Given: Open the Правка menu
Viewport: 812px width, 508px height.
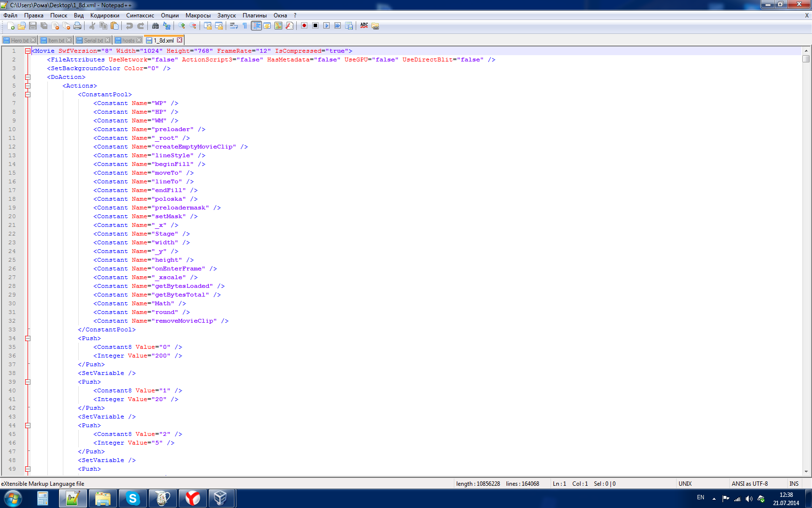Looking at the screenshot, I should click(x=34, y=15).
